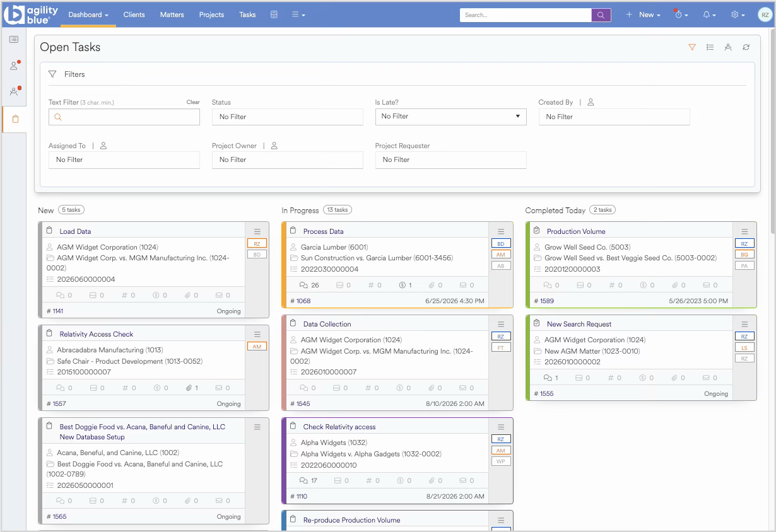This screenshot has width=776, height=532.
Task: Open the settings gear in top bar
Action: pos(738,14)
